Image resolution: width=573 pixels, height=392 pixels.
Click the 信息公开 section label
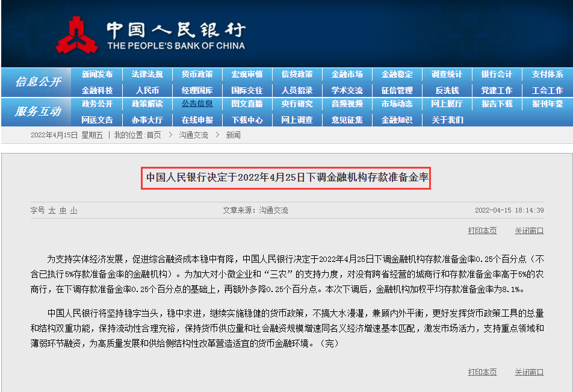38,81
